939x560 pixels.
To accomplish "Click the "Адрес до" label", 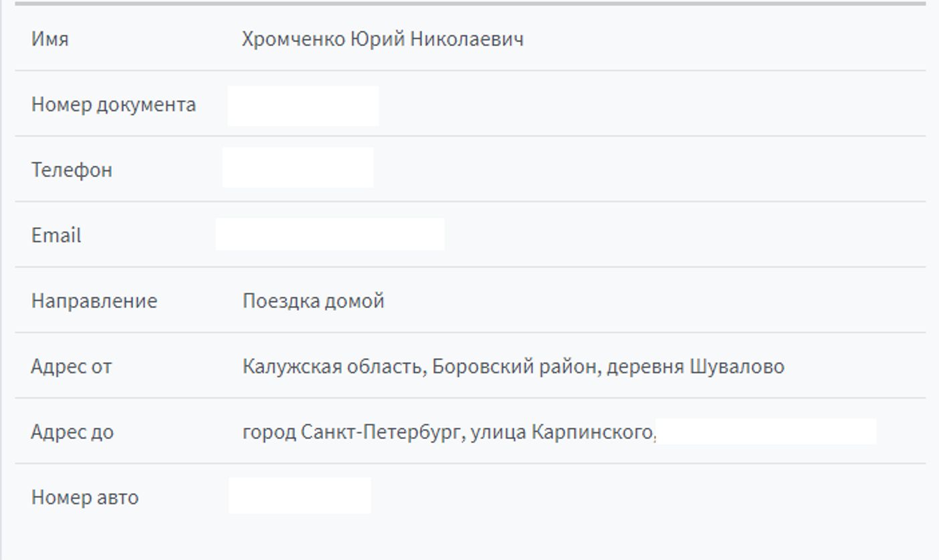I will coord(72,432).
